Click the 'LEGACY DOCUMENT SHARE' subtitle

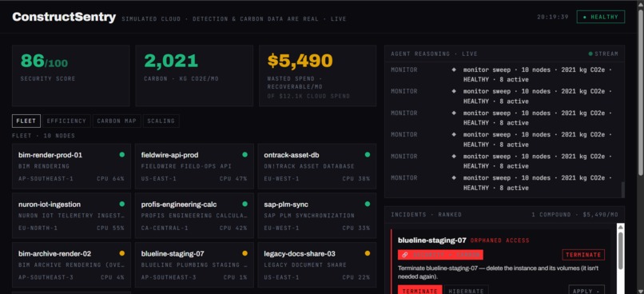305,265
